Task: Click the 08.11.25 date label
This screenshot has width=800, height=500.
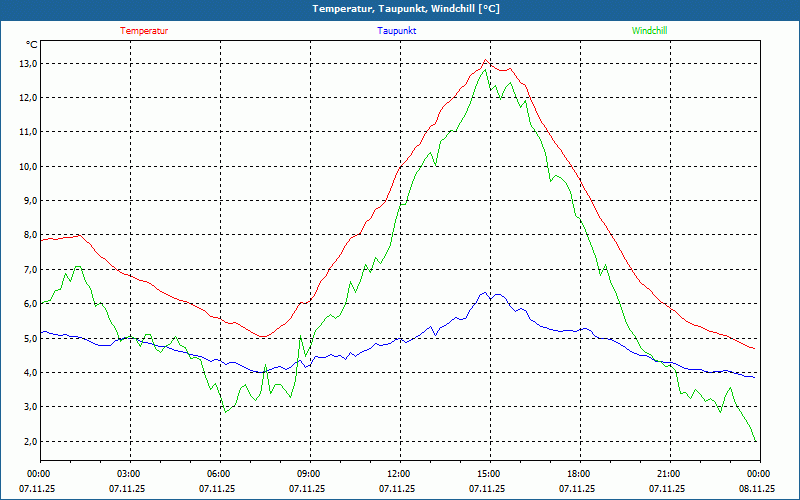Action: 757,489
